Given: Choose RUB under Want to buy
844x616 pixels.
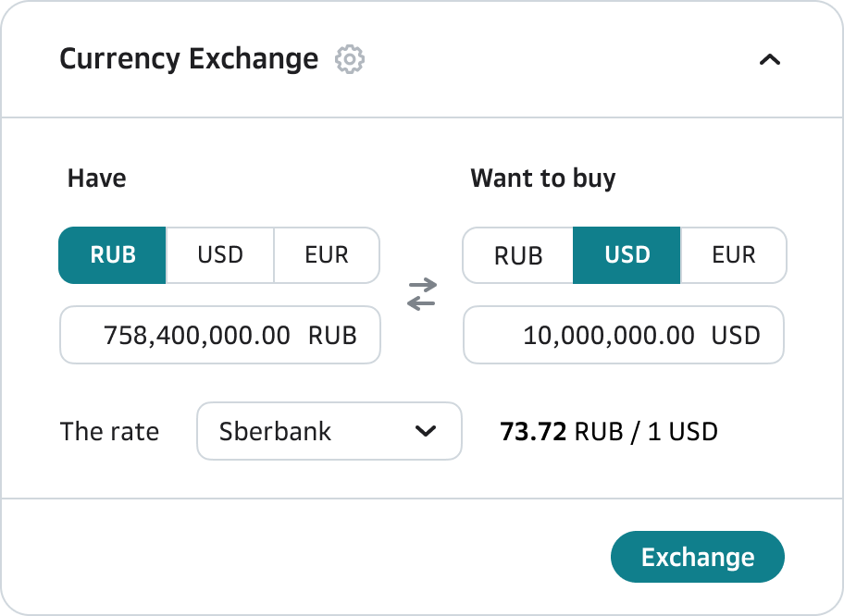Looking at the screenshot, I should pos(518,255).
